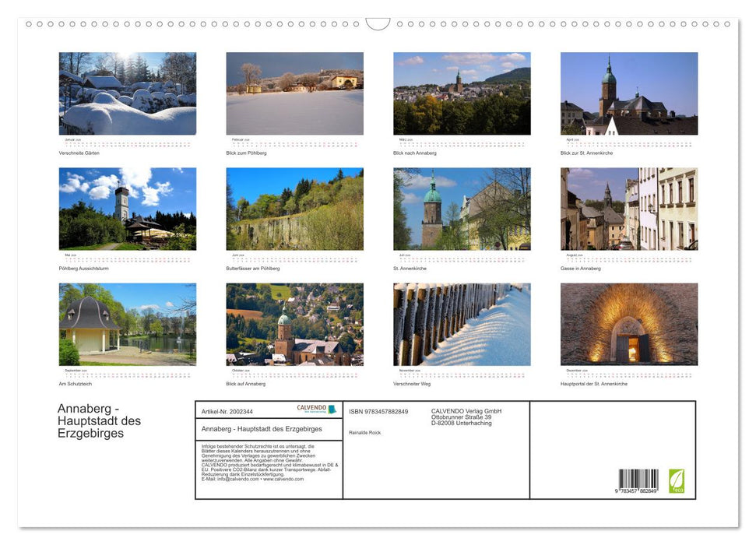The width and height of the screenshot is (756, 545).
Task: Click the author name Reinalde Roick
Action: 365,433
